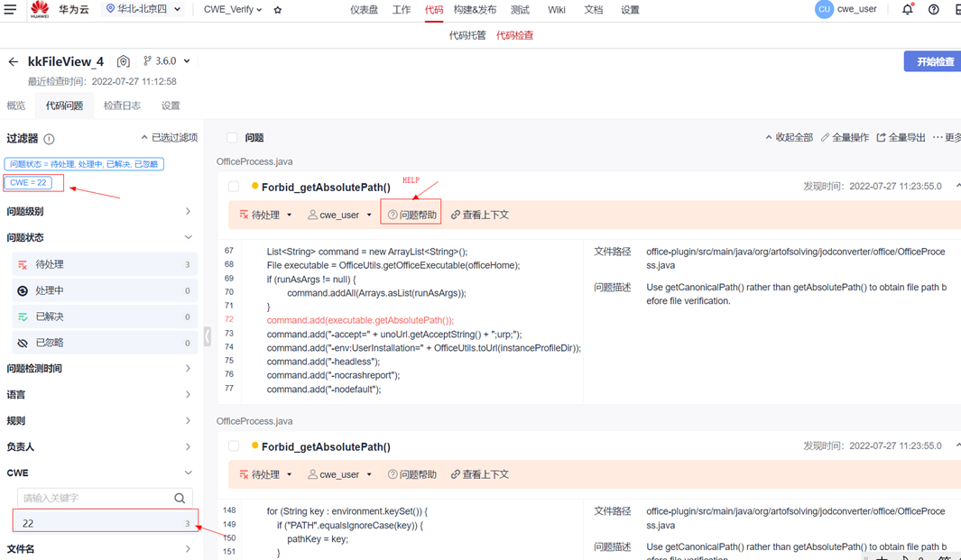Go back with left arrow icon
This screenshot has width=961, height=560.
pos(13,61)
